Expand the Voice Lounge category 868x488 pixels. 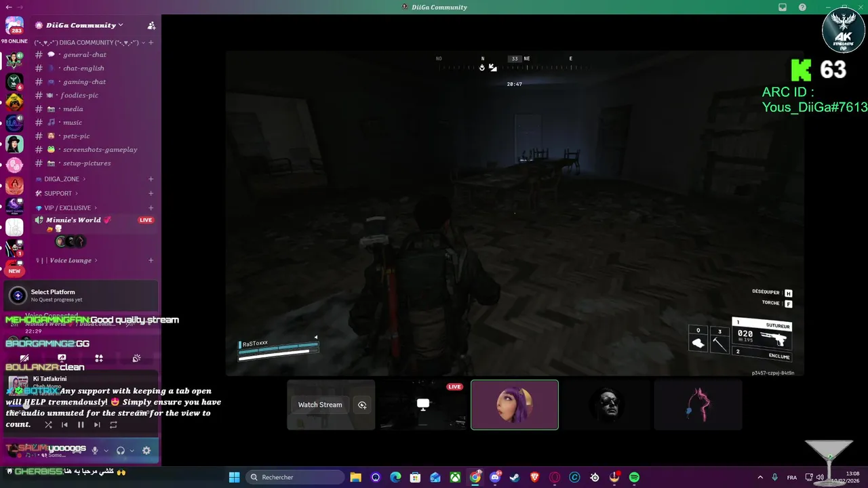coord(67,260)
